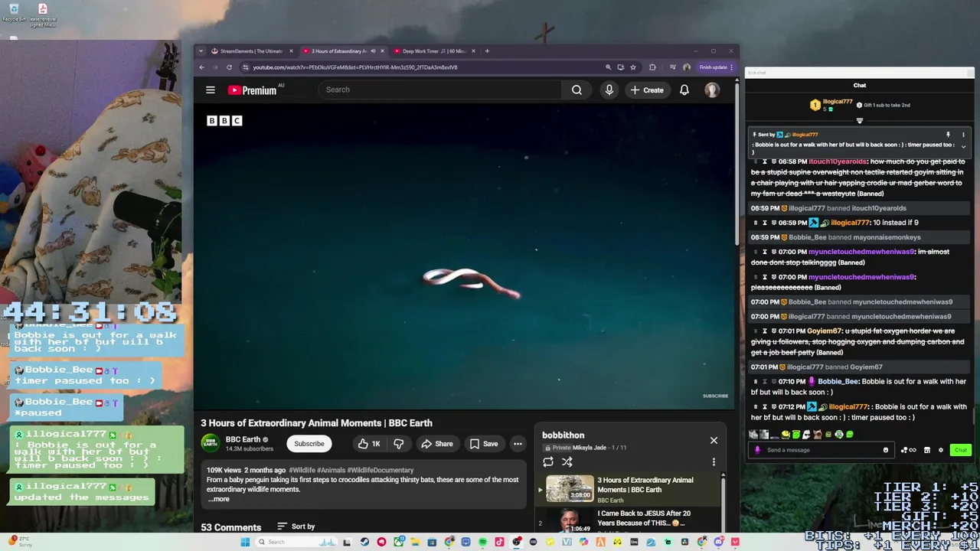Open chat points infinity icon

point(910,450)
